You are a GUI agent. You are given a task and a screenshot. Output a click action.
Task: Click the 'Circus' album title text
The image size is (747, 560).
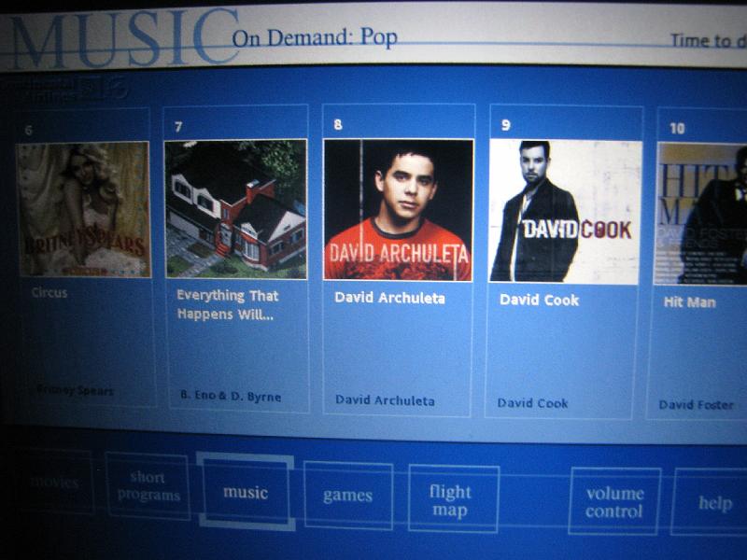click(49, 292)
